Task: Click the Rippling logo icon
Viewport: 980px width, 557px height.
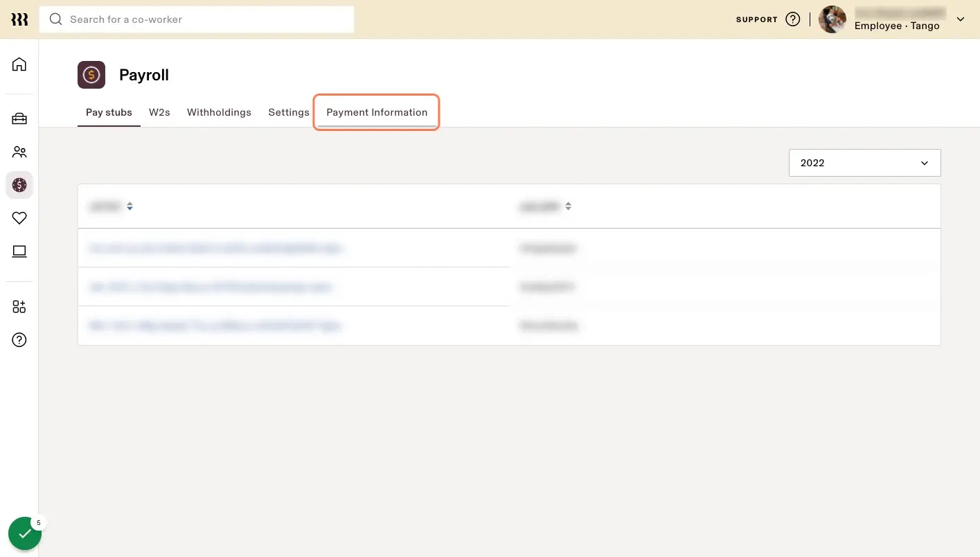Action: point(19,19)
